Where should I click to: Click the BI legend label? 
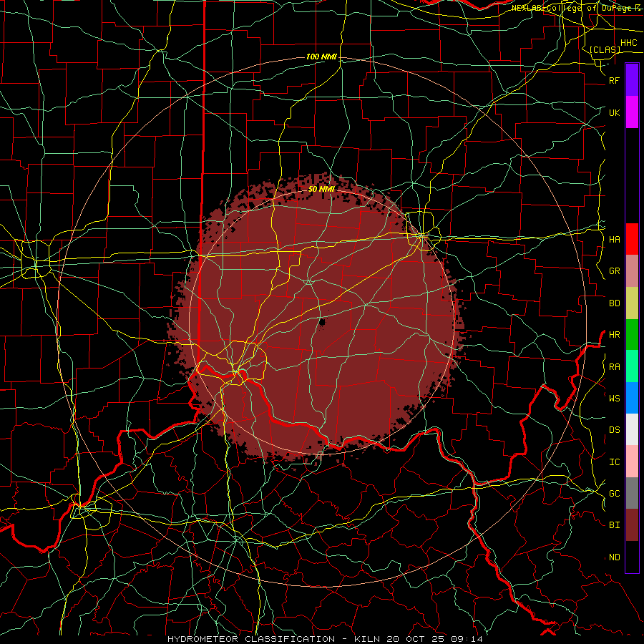pyautogui.click(x=615, y=525)
